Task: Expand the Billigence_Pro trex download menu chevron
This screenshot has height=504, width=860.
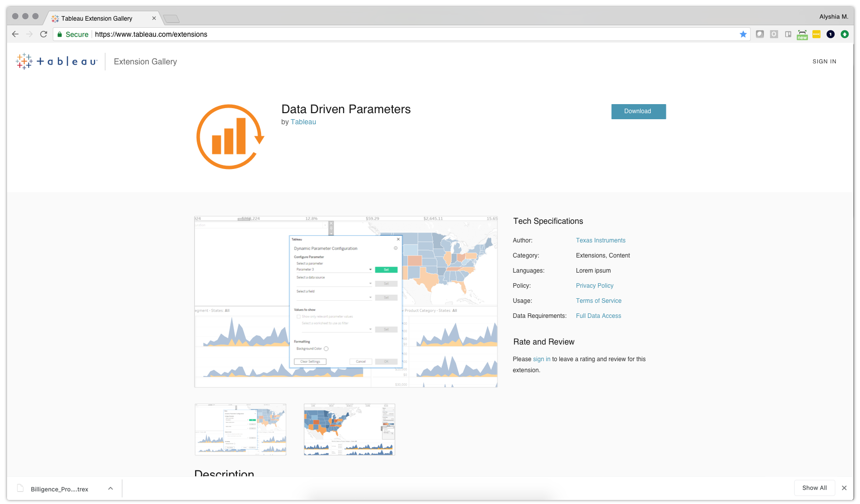Action: click(111, 488)
